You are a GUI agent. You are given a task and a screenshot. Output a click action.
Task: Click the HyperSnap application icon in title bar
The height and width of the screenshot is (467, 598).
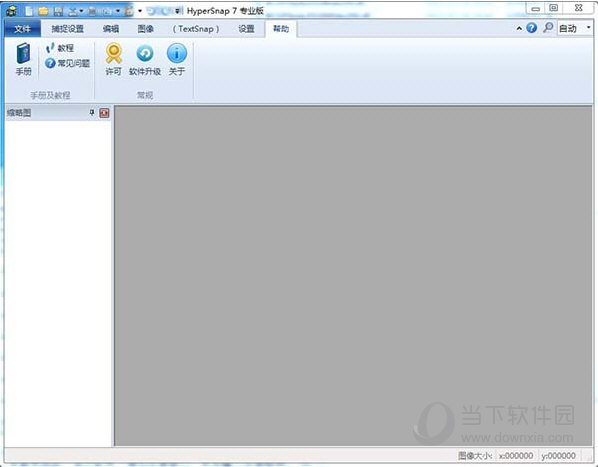tap(12, 11)
